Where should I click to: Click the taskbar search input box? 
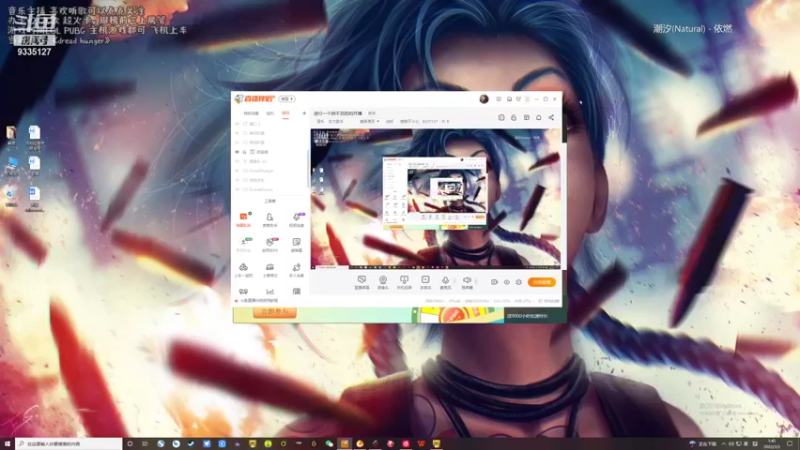click(x=69, y=444)
